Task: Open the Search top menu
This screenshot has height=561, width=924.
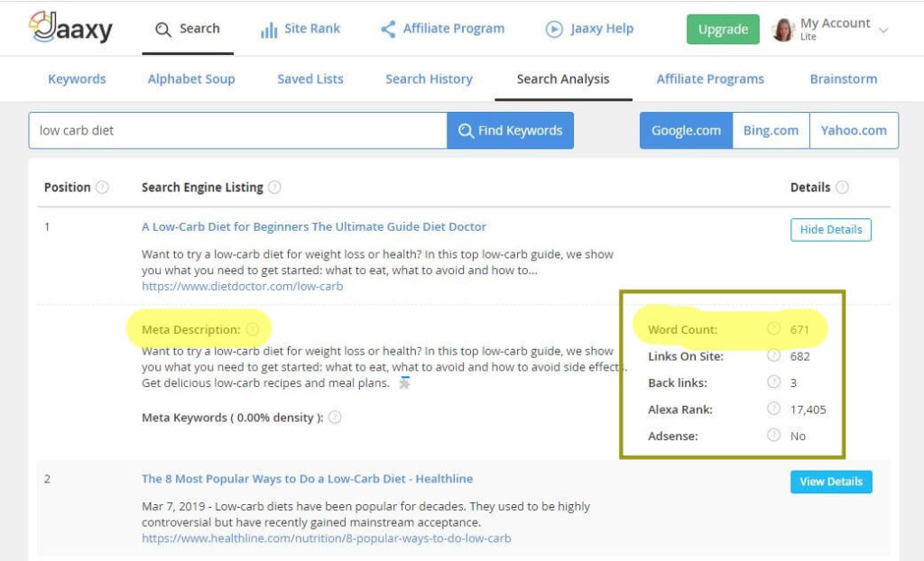Action: pos(188,28)
